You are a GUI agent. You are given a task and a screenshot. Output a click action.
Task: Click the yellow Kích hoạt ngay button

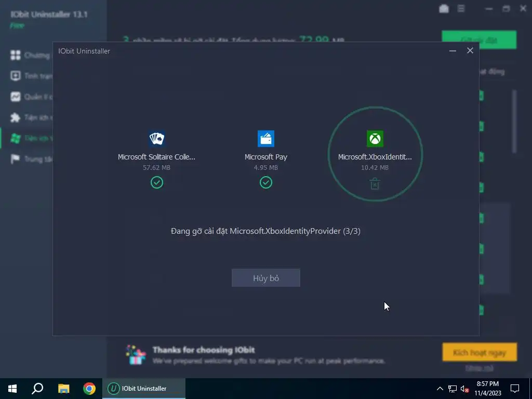tap(480, 352)
